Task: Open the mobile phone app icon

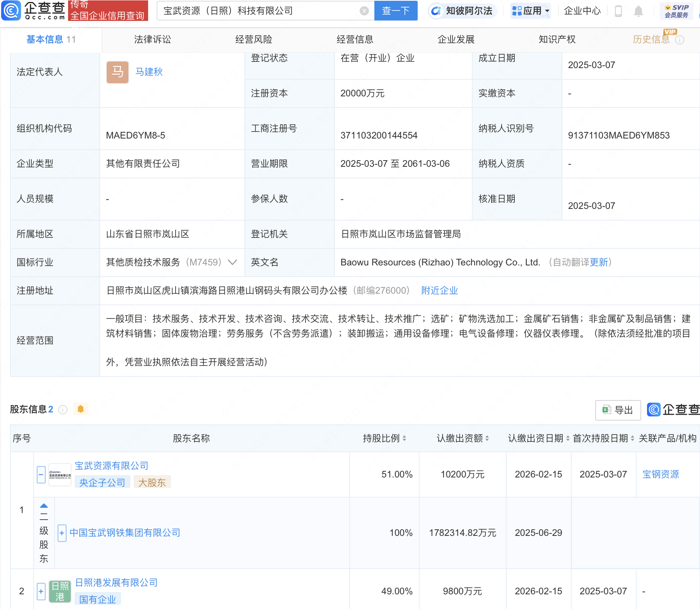Action: click(x=618, y=11)
